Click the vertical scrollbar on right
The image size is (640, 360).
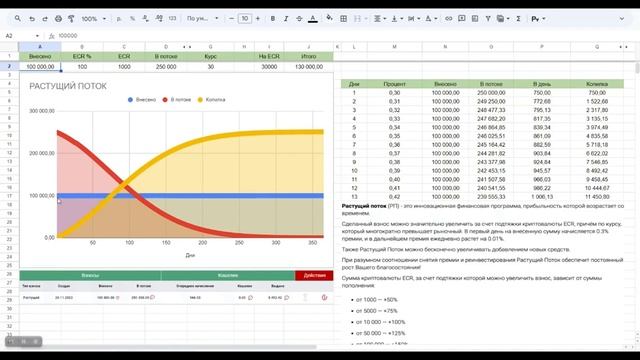637,68
